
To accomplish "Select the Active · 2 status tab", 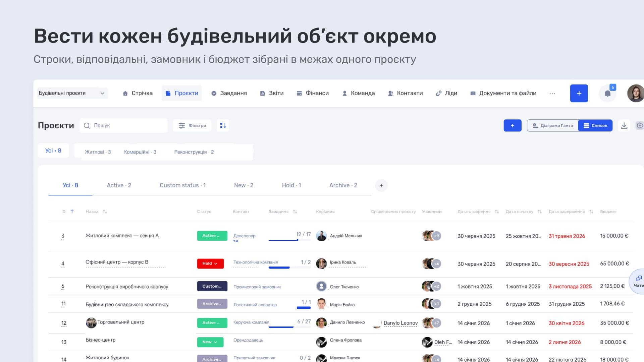I will click(x=119, y=185).
